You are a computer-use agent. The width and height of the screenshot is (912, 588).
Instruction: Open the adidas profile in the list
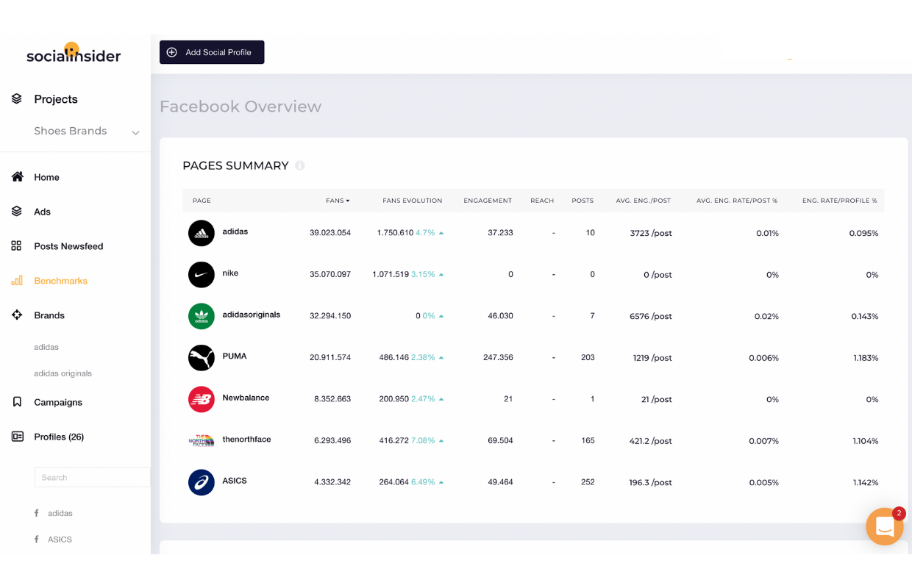pos(60,513)
